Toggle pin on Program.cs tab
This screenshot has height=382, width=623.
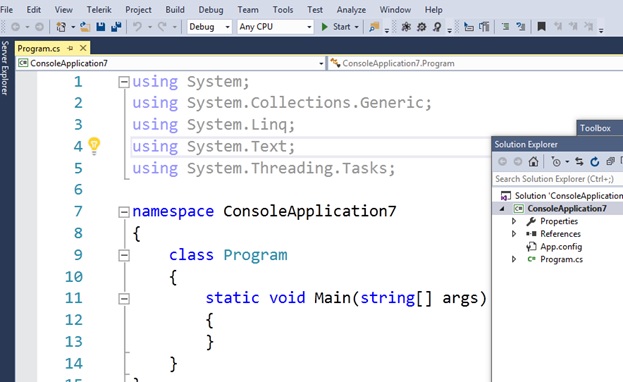coord(70,48)
